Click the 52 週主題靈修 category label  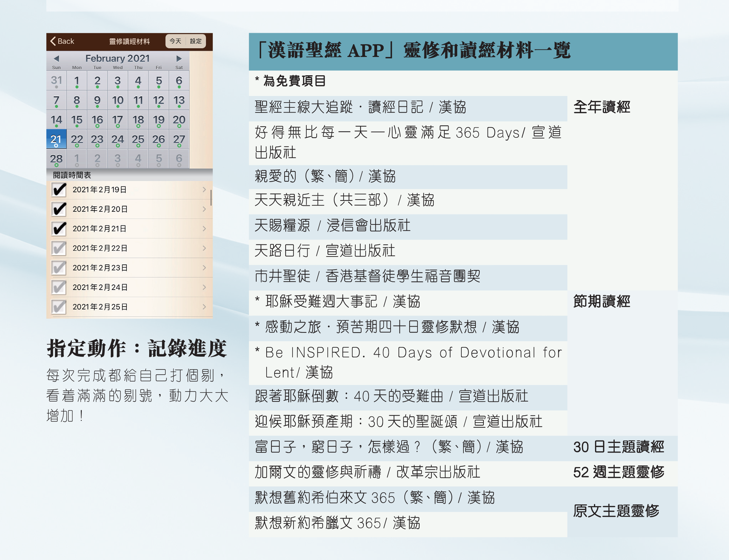click(619, 473)
